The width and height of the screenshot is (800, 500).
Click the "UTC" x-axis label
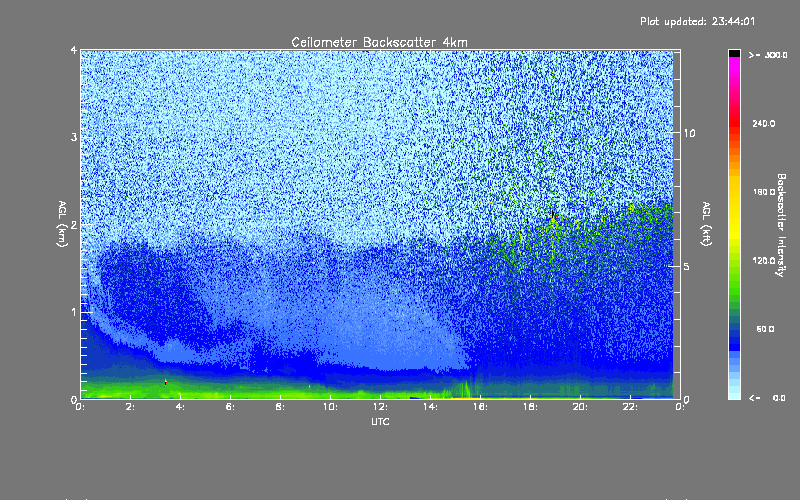380,421
